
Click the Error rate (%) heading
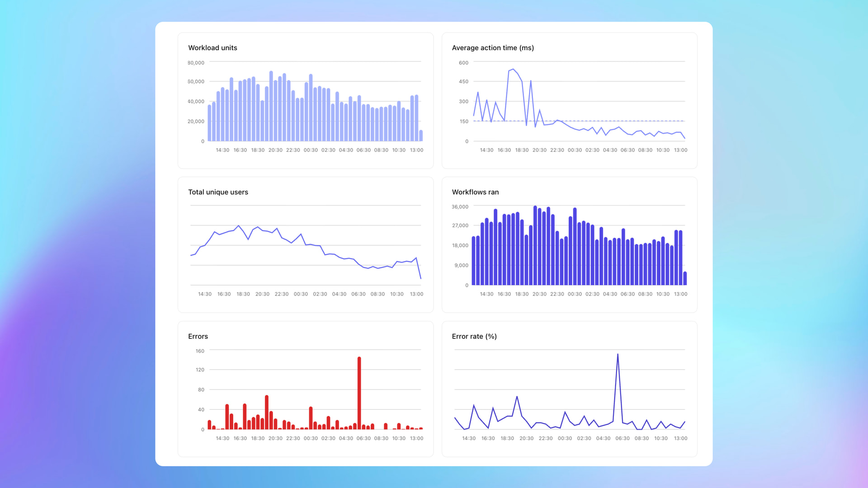(x=474, y=336)
